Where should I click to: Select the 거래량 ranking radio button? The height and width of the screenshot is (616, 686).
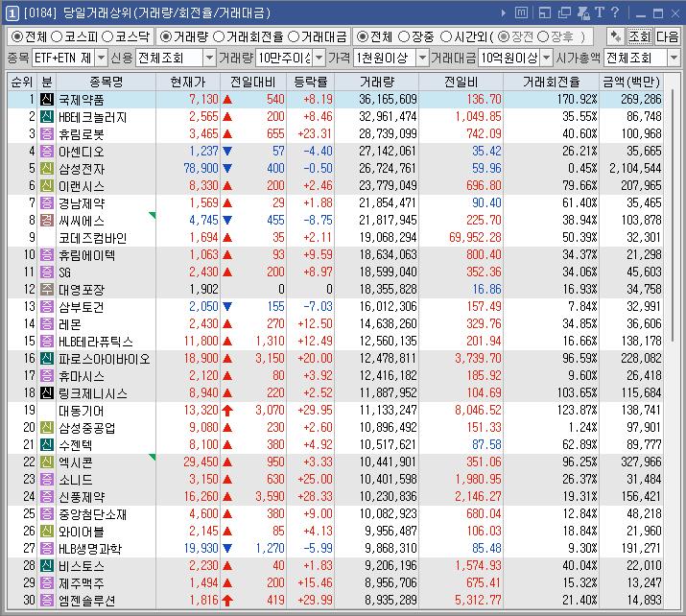point(165,36)
